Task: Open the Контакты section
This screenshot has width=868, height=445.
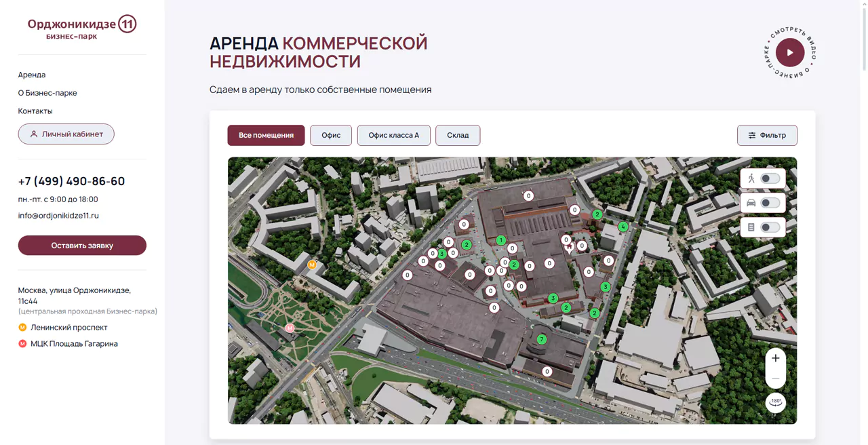Action: pos(35,111)
